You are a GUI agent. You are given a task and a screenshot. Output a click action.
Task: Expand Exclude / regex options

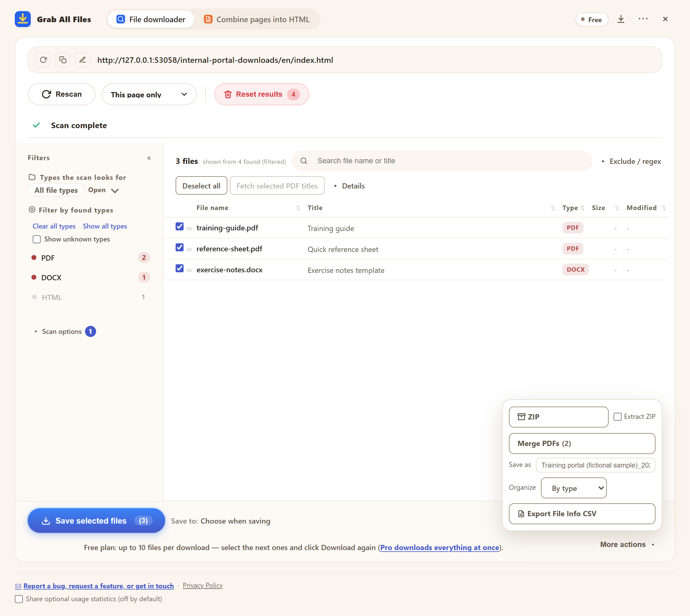pyautogui.click(x=631, y=161)
